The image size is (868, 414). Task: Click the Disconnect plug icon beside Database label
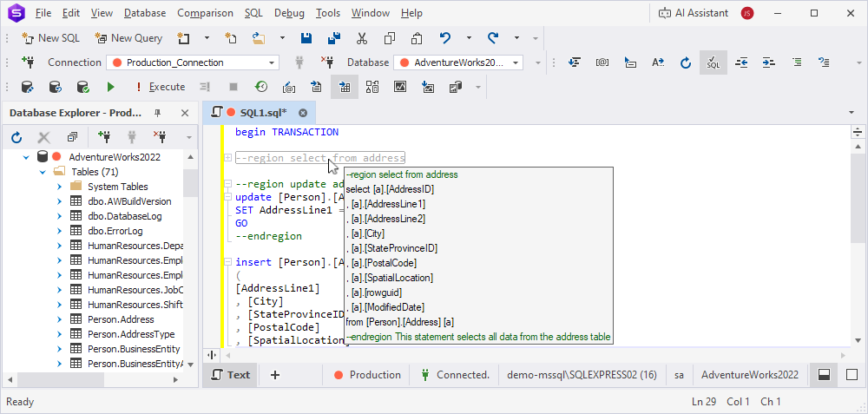coord(327,62)
